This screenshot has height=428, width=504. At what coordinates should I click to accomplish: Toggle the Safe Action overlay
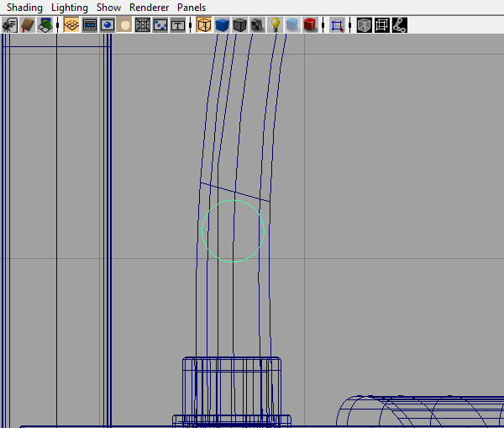(x=160, y=25)
